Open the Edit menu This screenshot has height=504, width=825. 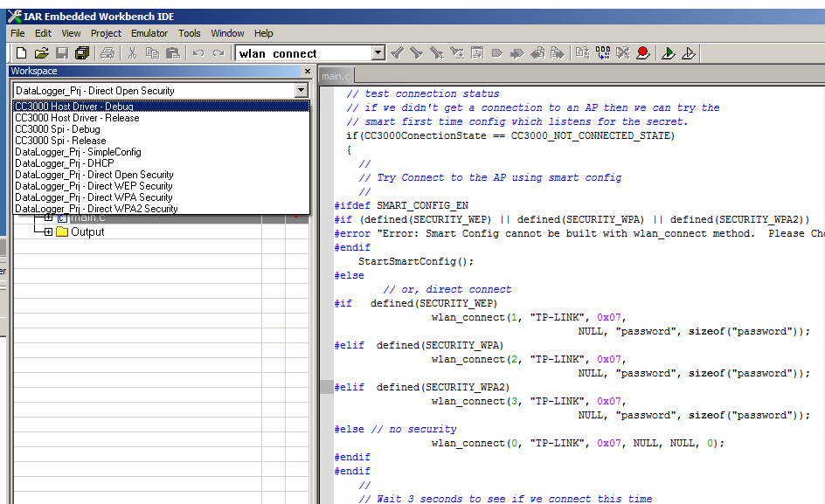[43, 33]
